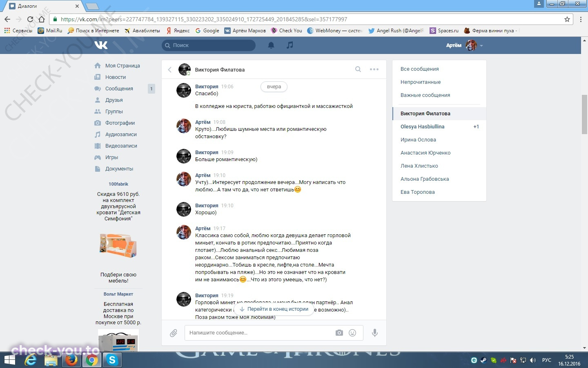Open the tray volume speaker icon
This screenshot has width=588, height=368.
(533, 360)
